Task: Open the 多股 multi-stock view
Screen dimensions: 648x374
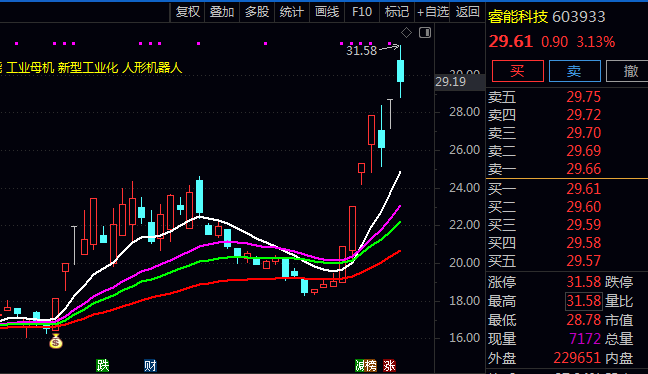Action: (x=257, y=12)
